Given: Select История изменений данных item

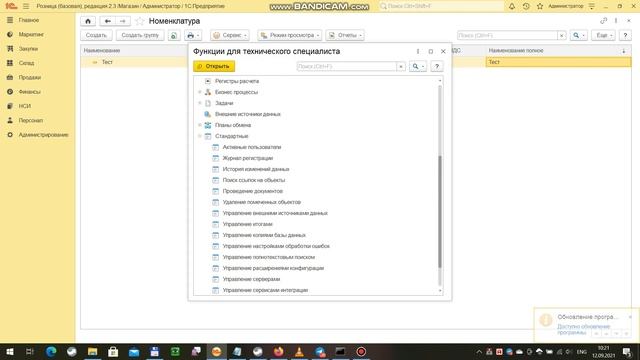Looking at the screenshot, I should point(256,169).
